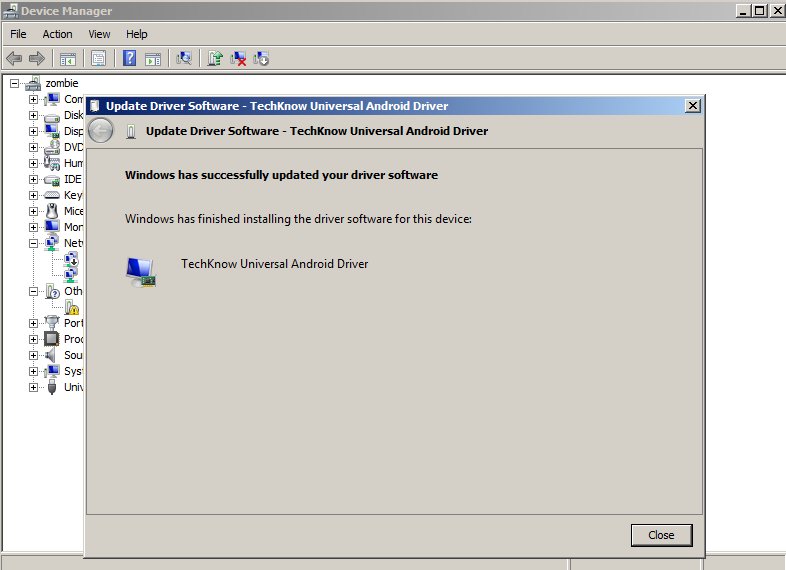786x570 pixels.
Task: Click the blue Help question mark icon
Action: 129,59
